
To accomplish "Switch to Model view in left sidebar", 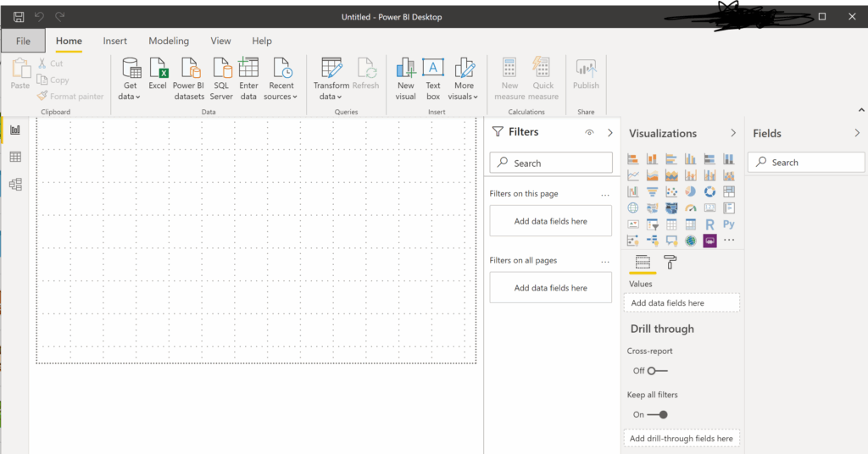I will click(x=15, y=184).
